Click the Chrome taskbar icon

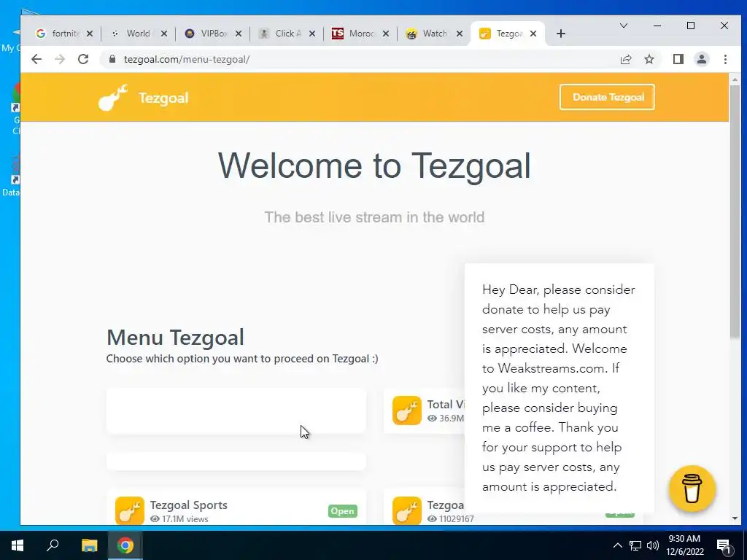pyautogui.click(x=125, y=545)
